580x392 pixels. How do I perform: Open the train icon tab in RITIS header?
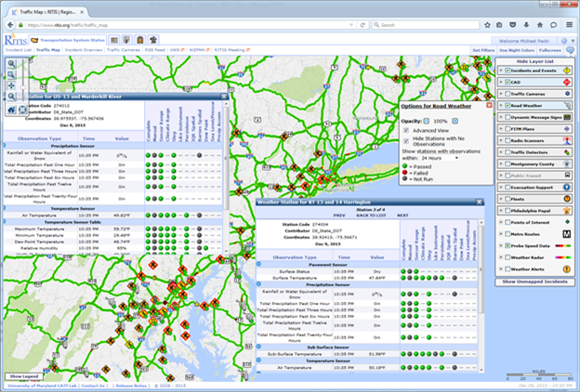pos(139,40)
